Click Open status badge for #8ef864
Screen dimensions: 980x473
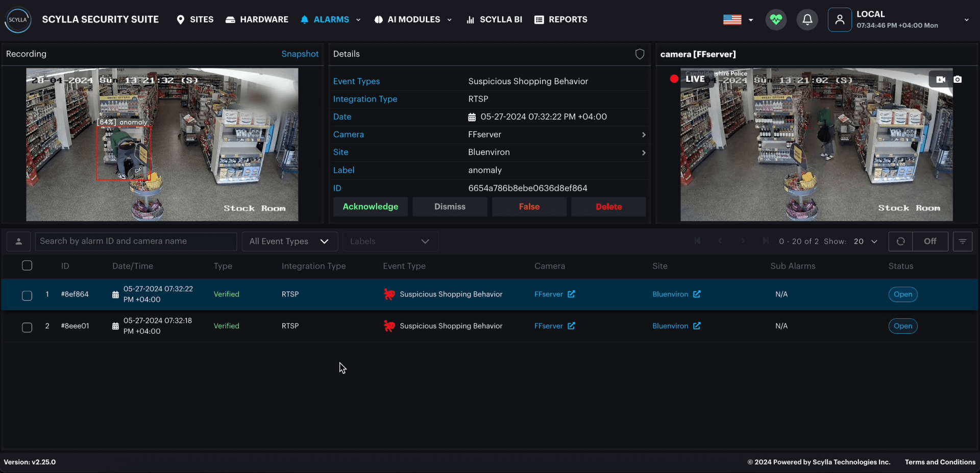coord(903,295)
